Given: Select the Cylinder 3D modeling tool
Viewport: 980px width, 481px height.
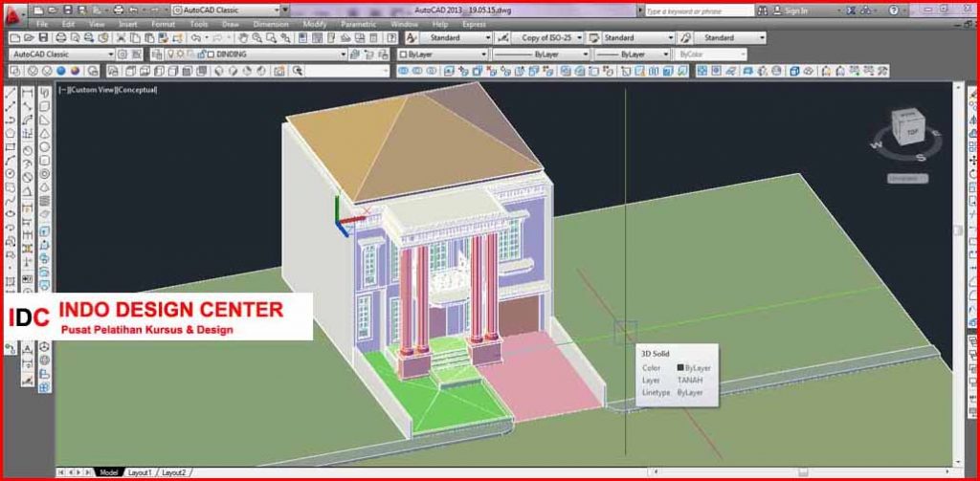Looking at the screenshot, I should [44, 160].
